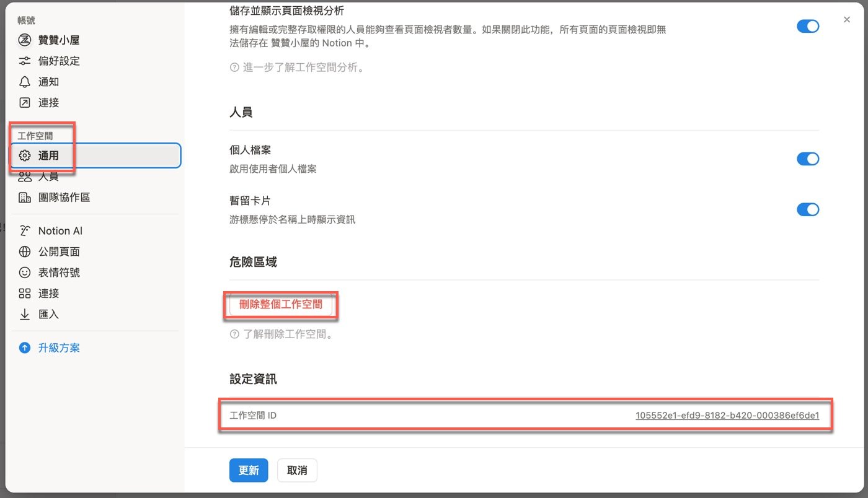Click the 公開頁面 globe icon

[25, 251]
